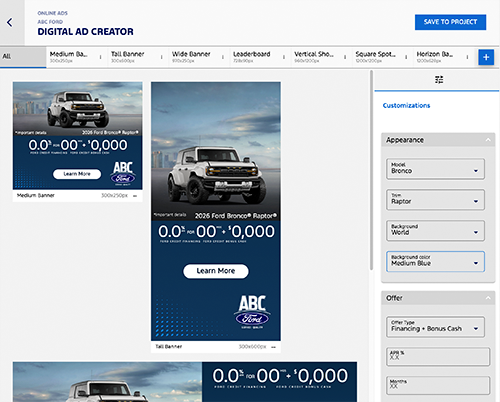500x402 pixels.
Task: Click the preview area vertical scrollbar
Action: 371,170
